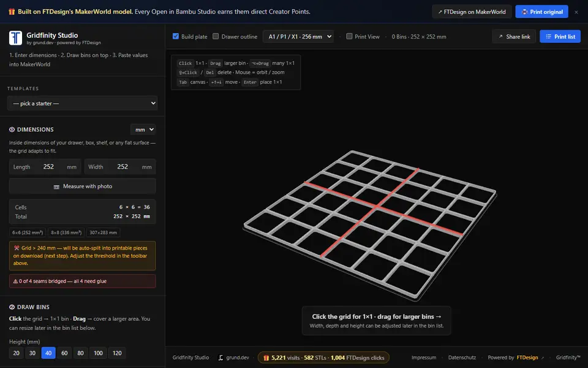
Task: Enable the Drawer outline checkbox
Action: [x=216, y=36]
